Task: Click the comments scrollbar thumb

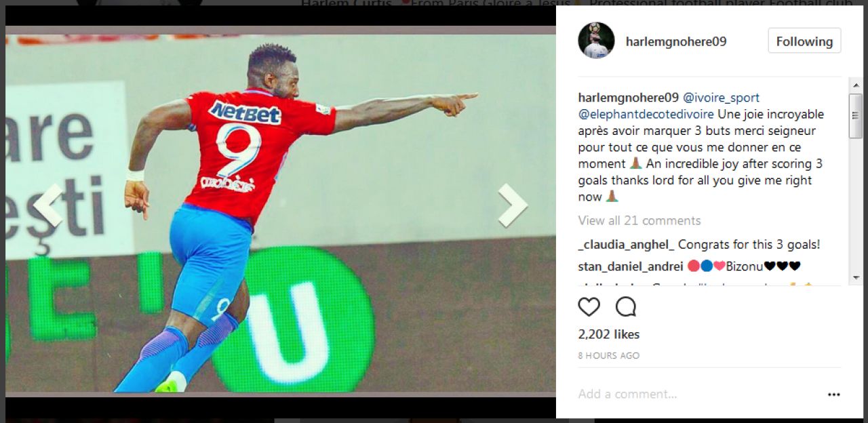Action: (x=856, y=116)
